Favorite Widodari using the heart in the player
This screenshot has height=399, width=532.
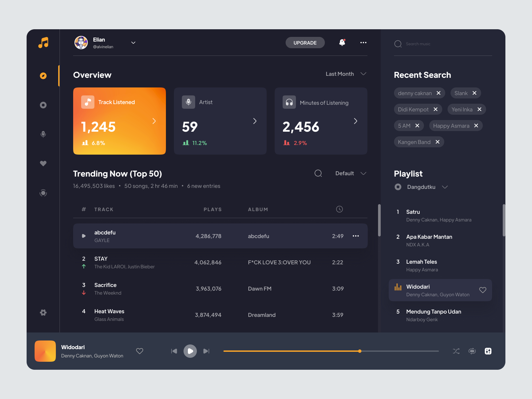(140, 351)
